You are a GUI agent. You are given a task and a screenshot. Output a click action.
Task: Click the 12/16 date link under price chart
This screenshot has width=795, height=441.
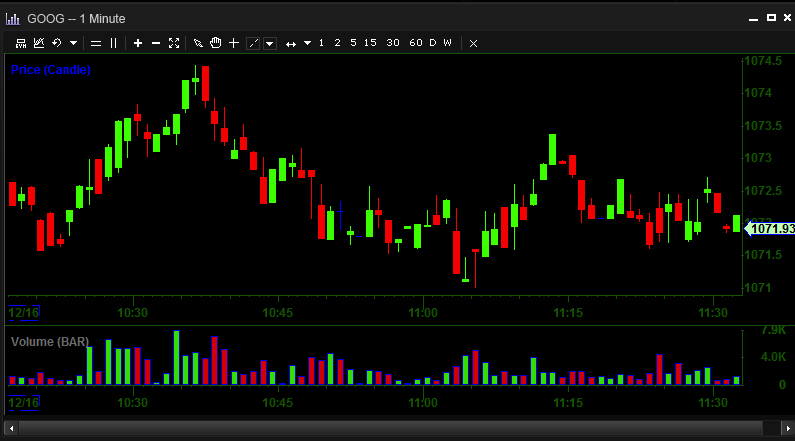(x=24, y=312)
